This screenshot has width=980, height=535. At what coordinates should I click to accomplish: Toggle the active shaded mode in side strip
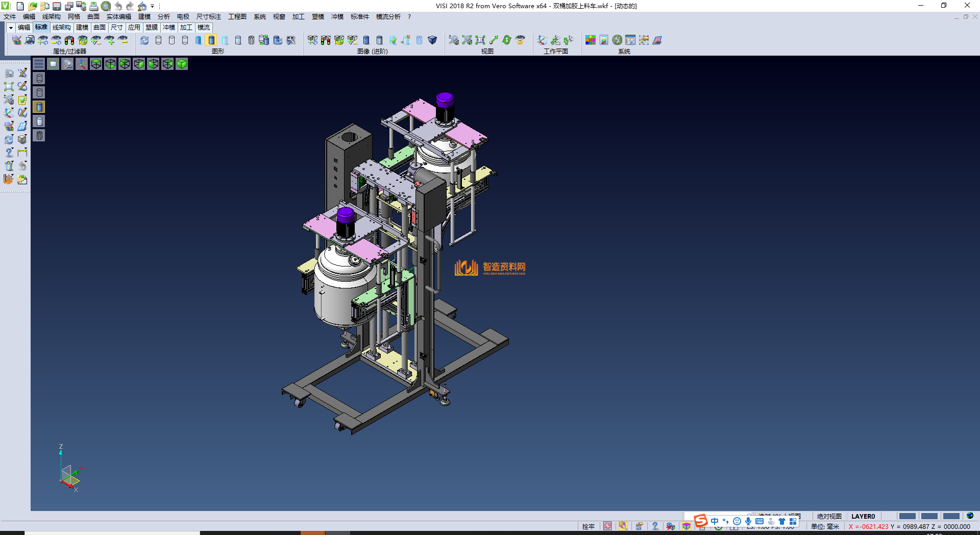[x=39, y=107]
